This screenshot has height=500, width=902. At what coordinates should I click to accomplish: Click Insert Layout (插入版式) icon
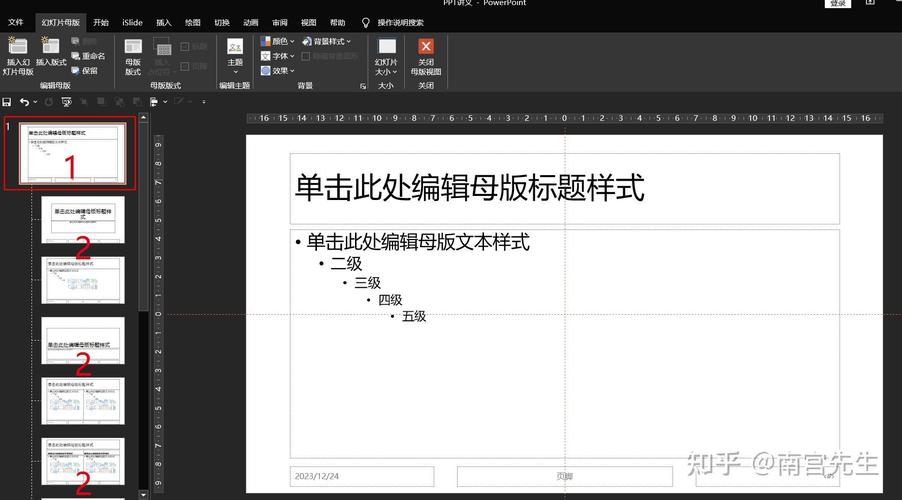(50, 47)
